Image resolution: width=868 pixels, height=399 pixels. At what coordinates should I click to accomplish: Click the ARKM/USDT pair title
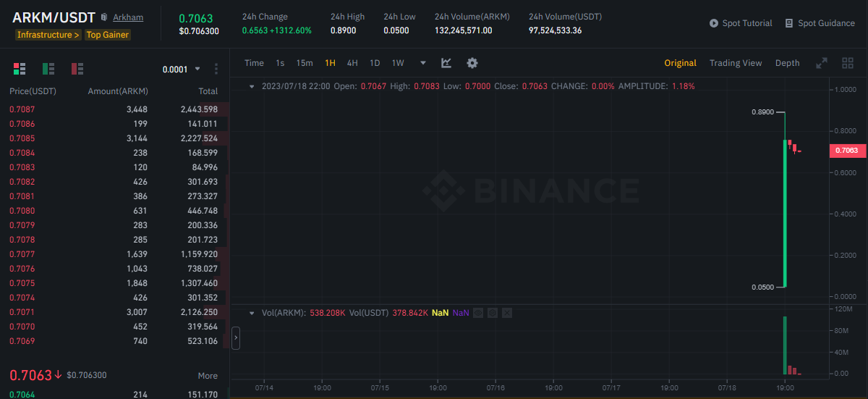(x=54, y=17)
